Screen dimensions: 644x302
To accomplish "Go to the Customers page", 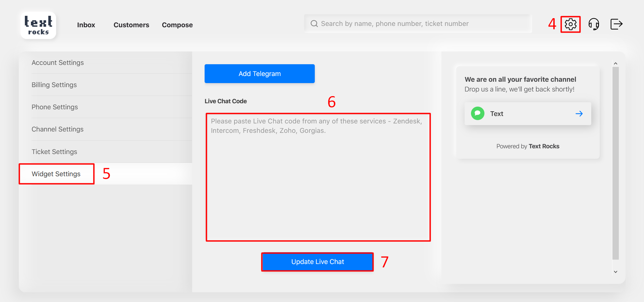I will [x=131, y=25].
